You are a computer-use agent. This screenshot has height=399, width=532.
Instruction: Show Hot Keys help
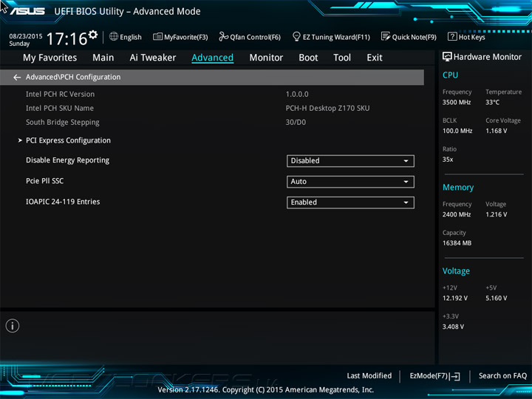(466, 37)
